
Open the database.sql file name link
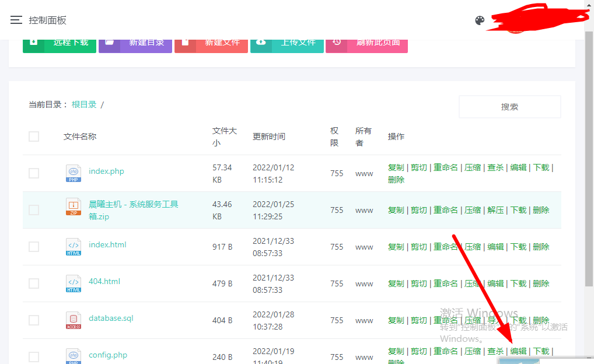[111, 318]
